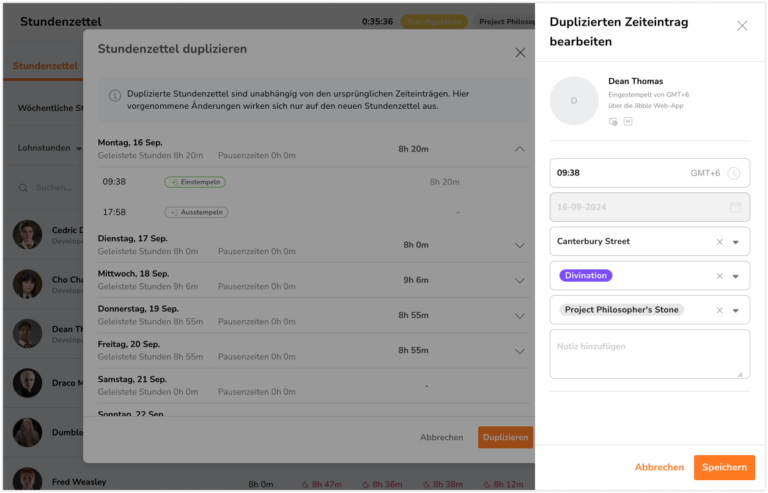The height and width of the screenshot is (493, 768).
Task: Clear the Divination activity selection
Action: click(x=720, y=276)
